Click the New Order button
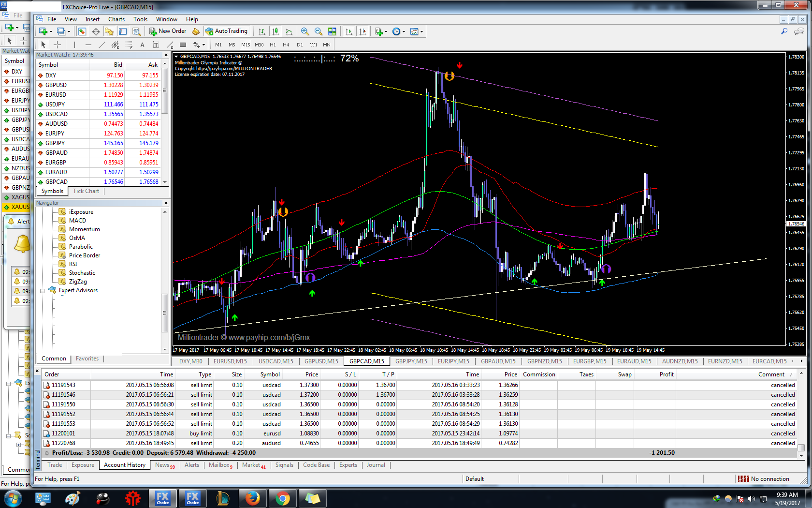The width and height of the screenshot is (812, 508). click(x=168, y=31)
